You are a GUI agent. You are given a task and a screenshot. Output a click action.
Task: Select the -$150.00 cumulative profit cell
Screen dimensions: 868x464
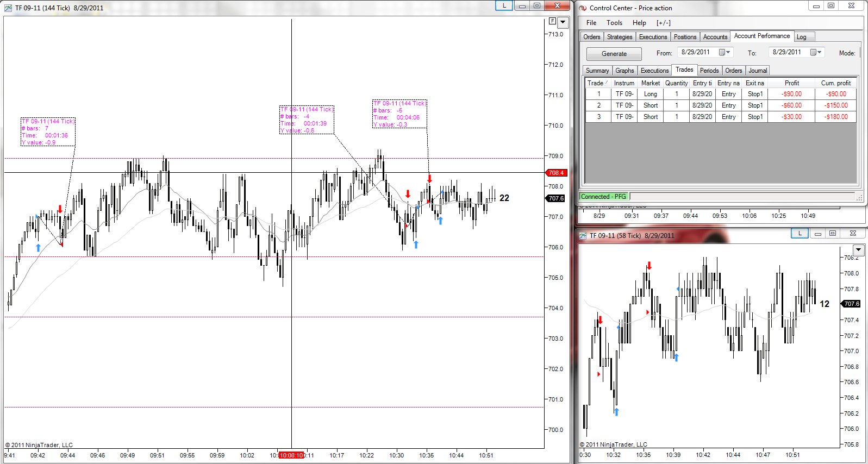point(835,105)
